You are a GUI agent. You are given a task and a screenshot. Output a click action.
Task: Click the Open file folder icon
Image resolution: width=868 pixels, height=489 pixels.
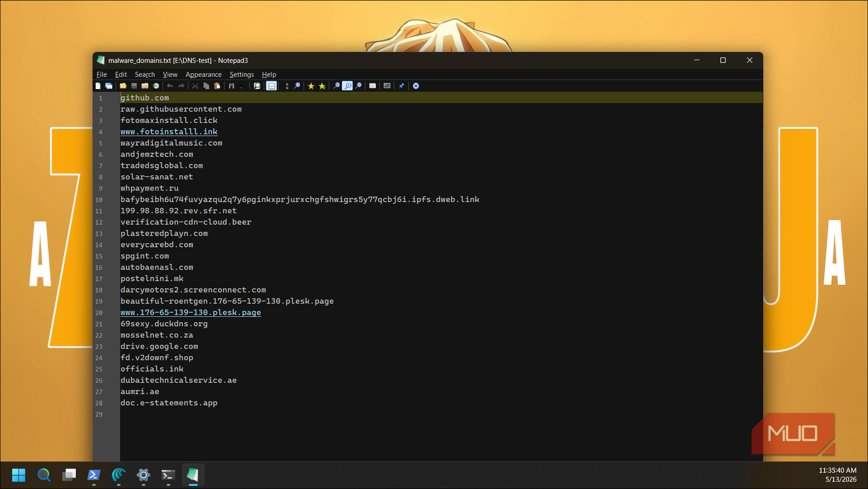pos(123,86)
